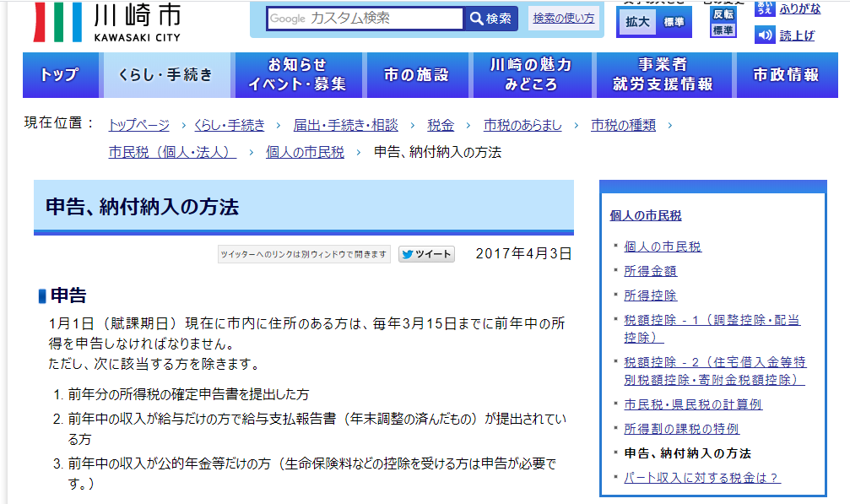Click the 標準 color reset button
850x504 pixels.
[723, 30]
